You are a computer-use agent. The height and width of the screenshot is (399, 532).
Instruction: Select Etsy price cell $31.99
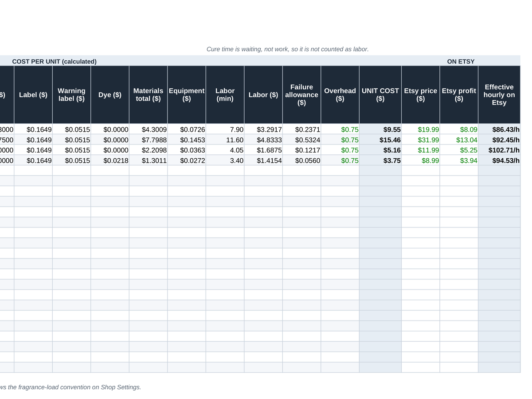click(x=421, y=140)
